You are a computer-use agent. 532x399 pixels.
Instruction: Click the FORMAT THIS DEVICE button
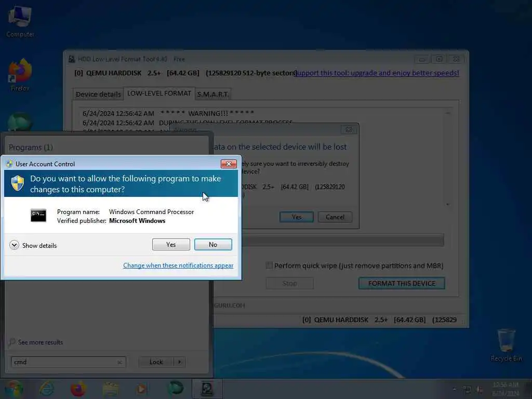pos(402,283)
